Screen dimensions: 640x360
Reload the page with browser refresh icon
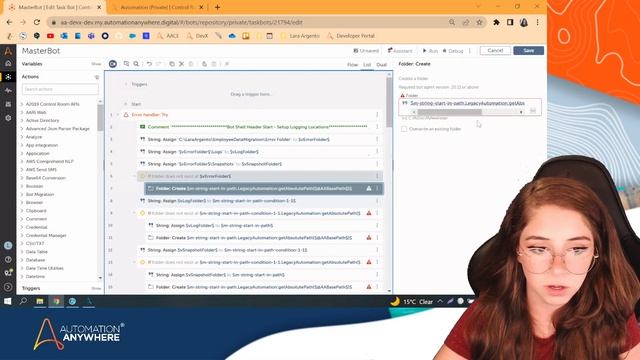[37, 22]
